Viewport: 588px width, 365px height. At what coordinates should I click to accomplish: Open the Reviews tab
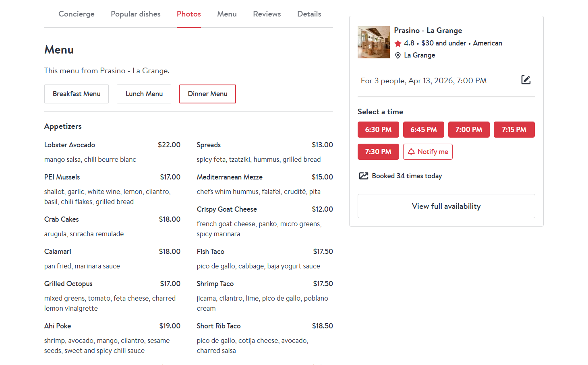click(x=267, y=14)
